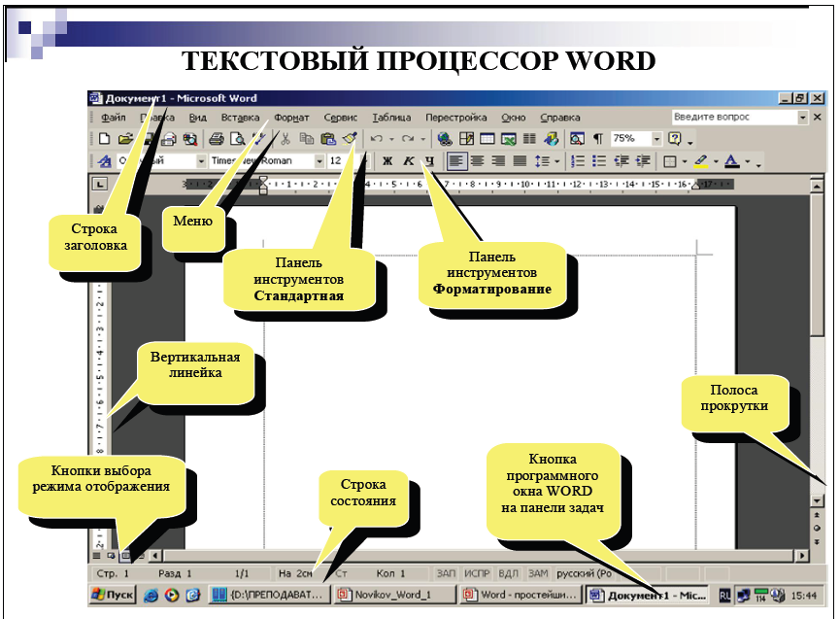Open the Вставка menu
Screen dimensions: 840x619
click(240, 118)
